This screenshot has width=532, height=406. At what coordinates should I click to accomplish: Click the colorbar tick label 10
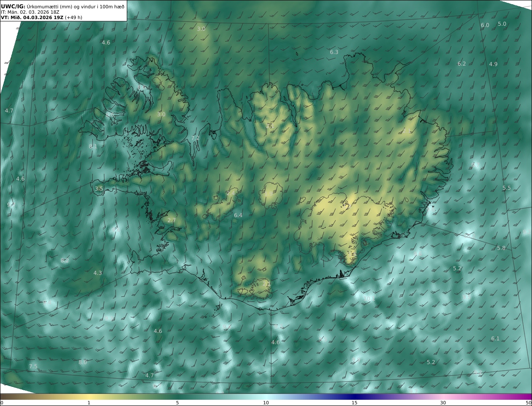(x=266, y=403)
